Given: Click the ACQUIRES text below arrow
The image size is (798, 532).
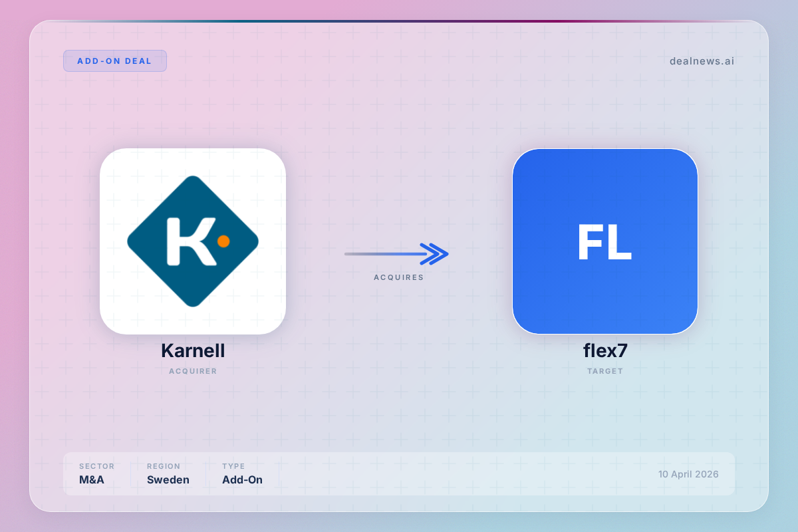Looking at the screenshot, I should (398, 277).
